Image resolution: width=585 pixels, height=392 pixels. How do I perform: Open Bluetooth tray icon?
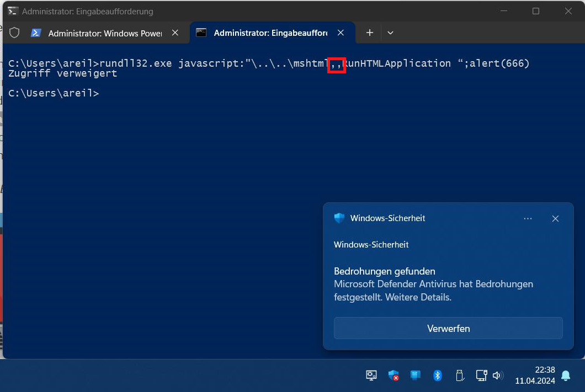click(437, 375)
